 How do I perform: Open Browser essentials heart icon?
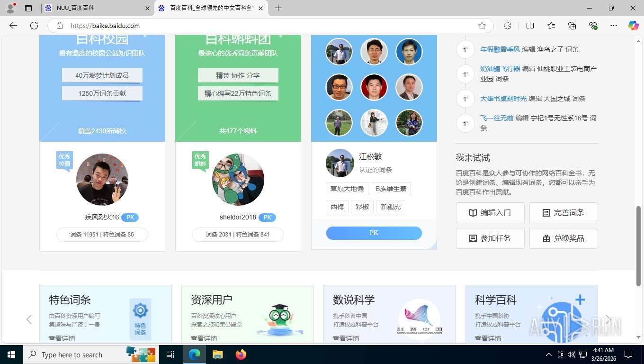[593, 26]
